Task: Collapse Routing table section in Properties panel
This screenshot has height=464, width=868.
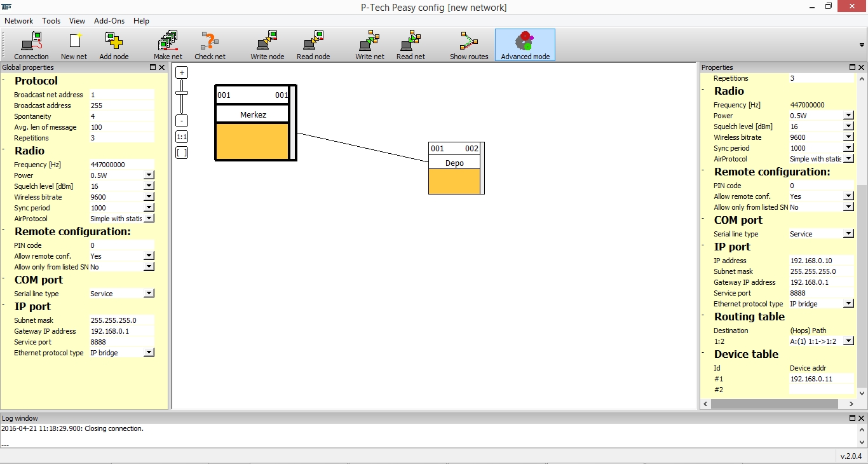Action: [x=703, y=315]
